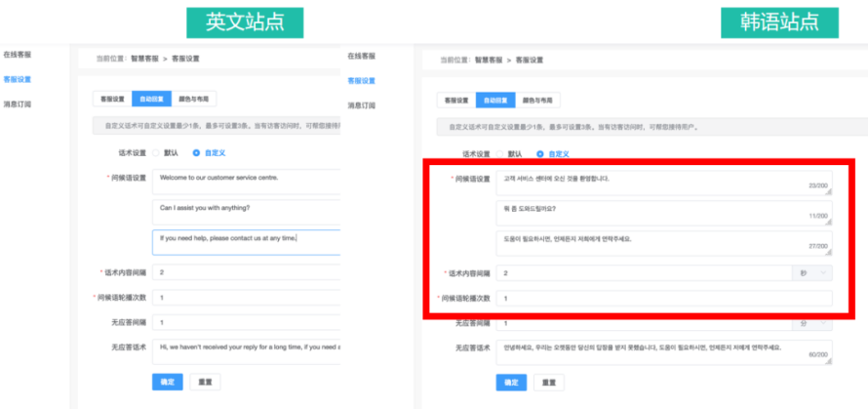Screen dimensions: 868x409
Task: Select 默认 radio in English site panel
Action: click(166, 153)
